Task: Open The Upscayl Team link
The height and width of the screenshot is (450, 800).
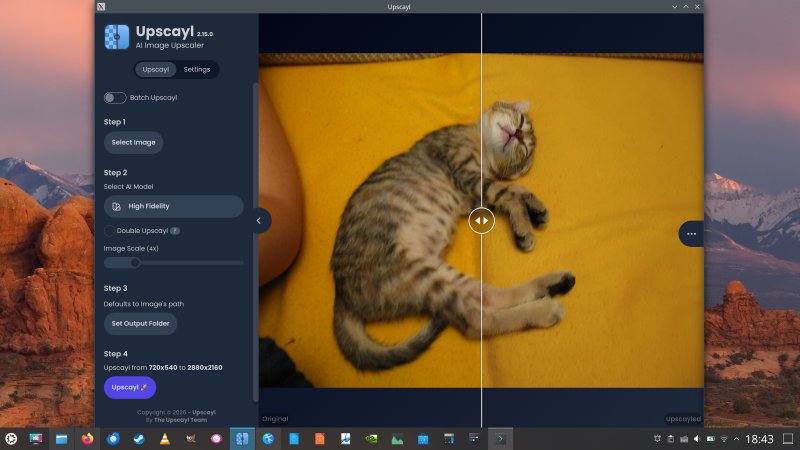Action: coord(181,420)
